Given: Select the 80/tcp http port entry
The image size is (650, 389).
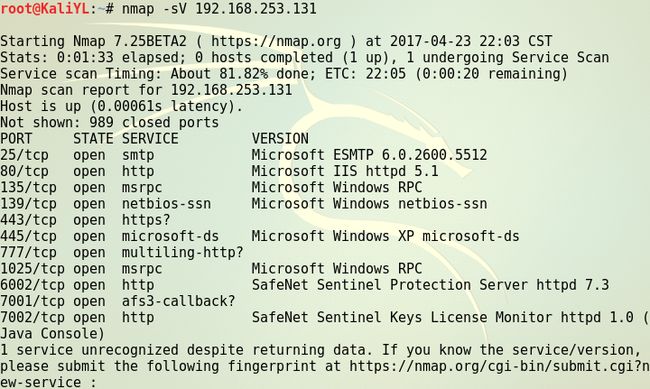Looking at the screenshot, I should [219, 171].
